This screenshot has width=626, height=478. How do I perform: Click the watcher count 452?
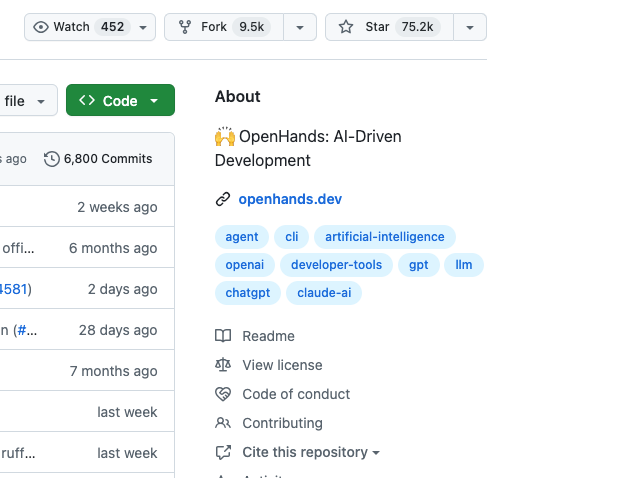click(x=113, y=27)
